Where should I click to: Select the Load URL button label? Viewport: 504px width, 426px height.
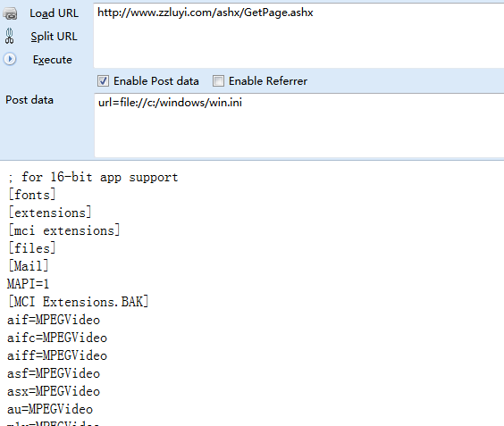[x=54, y=13]
